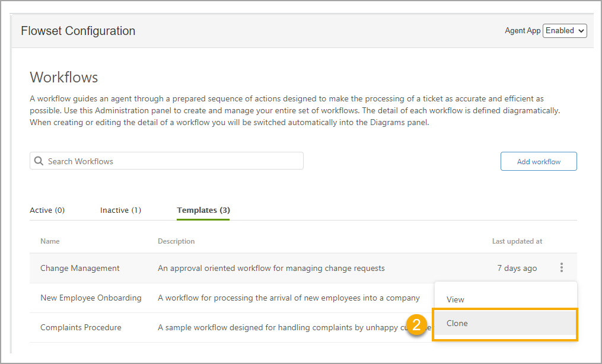Click the Search Workflows input field
The height and width of the screenshot is (364, 602).
tap(167, 161)
